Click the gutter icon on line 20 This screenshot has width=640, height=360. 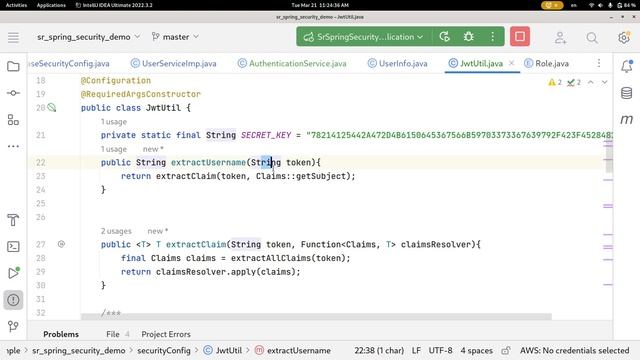[x=52, y=108]
